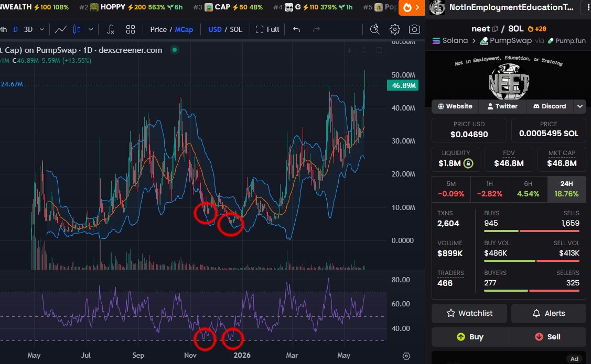Image resolution: width=591 pixels, height=364 pixels.
Task: Switch chart to MCap mode
Action: click(x=184, y=29)
